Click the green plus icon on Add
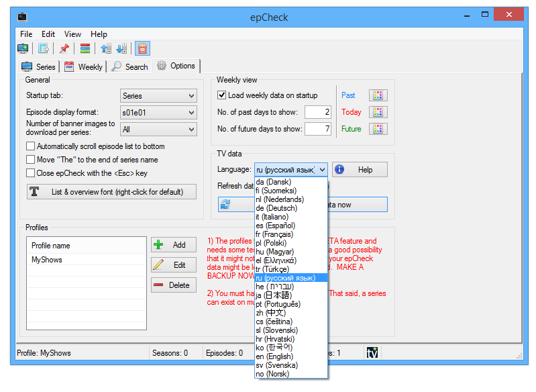536x392 pixels. click(158, 244)
